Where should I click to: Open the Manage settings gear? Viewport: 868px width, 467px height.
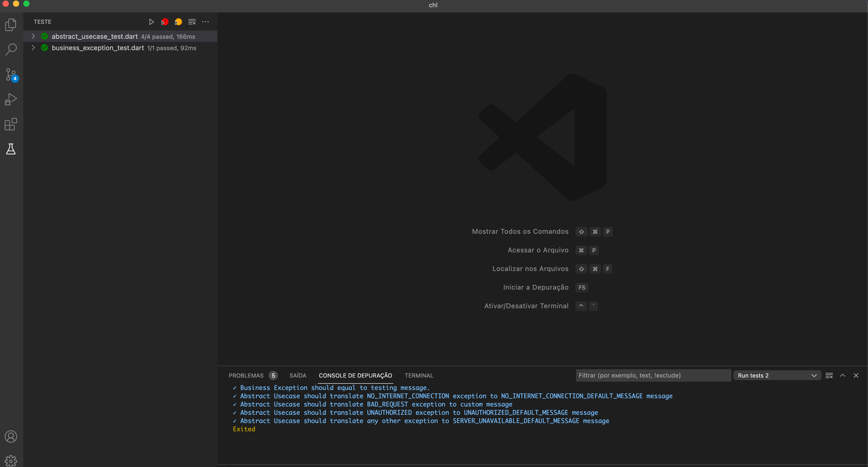[10, 460]
